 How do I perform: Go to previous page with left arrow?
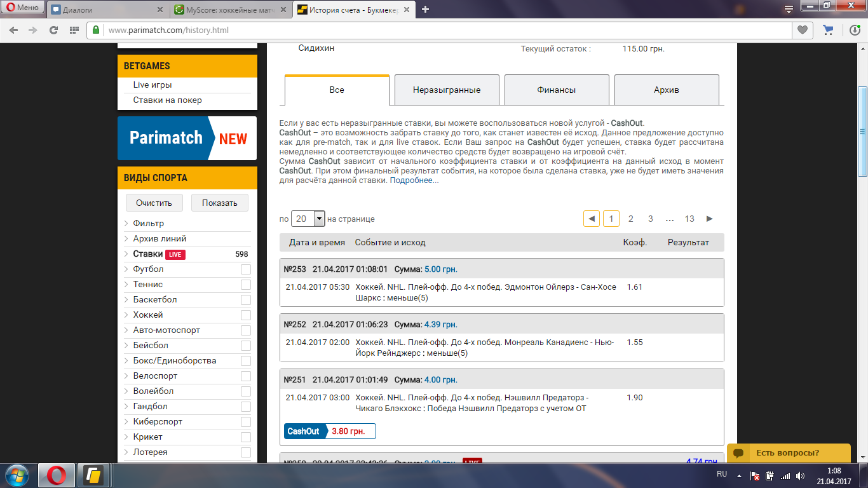click(591, 219)
